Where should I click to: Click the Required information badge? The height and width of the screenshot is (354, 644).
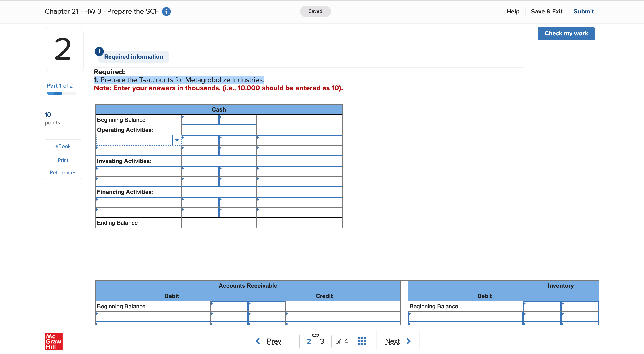pyautogui.click(x=133, y=57)
